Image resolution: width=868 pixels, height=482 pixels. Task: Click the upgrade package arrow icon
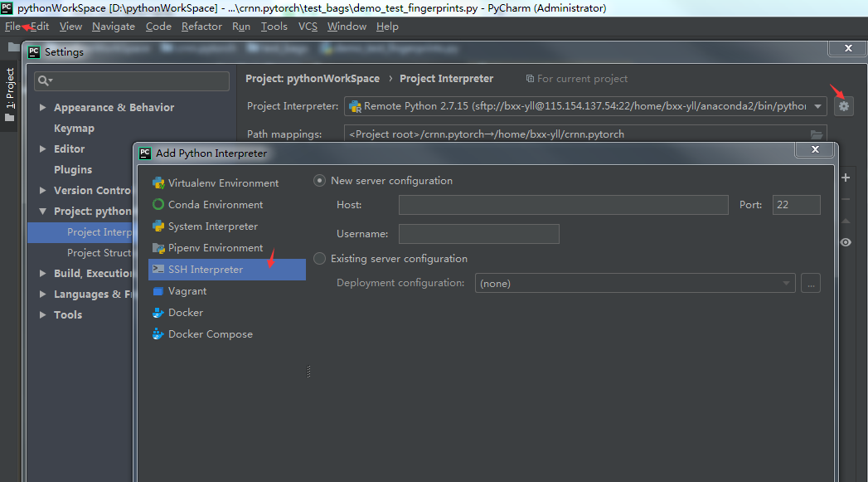tap(846, 221)
